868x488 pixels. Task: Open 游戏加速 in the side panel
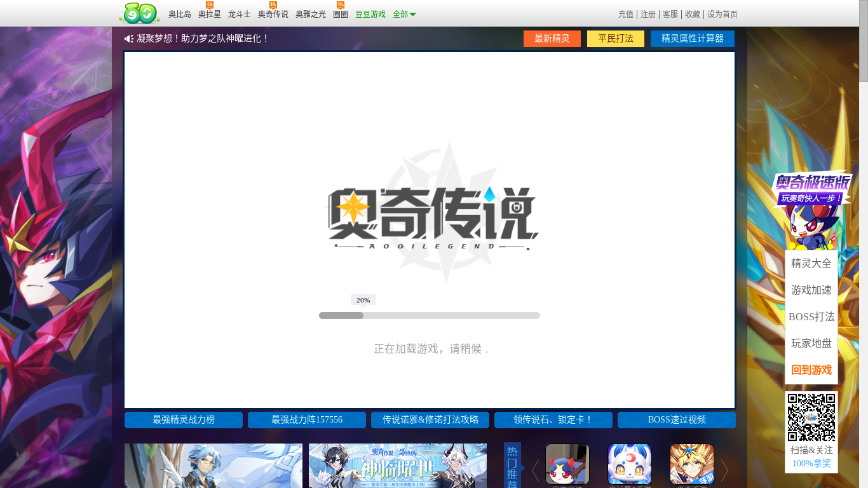[x=811, y=290]
